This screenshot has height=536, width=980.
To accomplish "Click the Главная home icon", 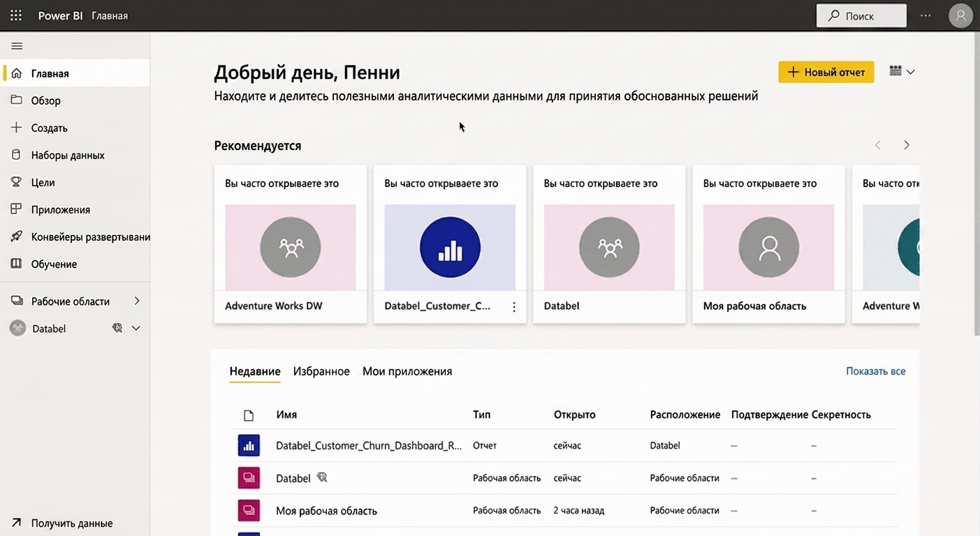I will 17,73.
